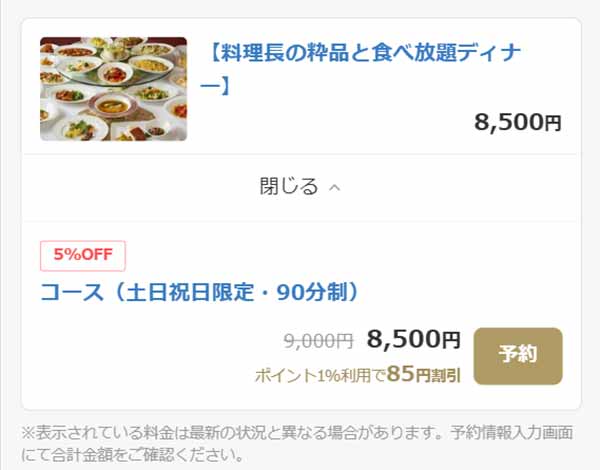This screenshot has width=600, height=470.
Task: Click the struck-through 9,000円 original price
Action: pyautogui.click(x=318, y=341)
